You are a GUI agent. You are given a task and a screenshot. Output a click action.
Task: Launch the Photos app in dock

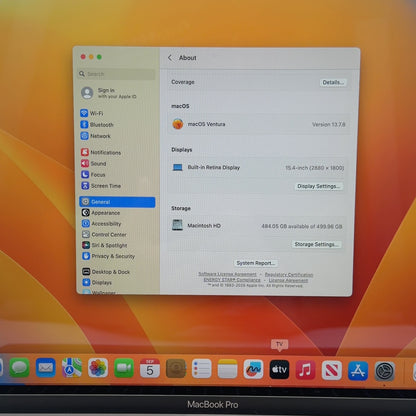coord(98,368)
